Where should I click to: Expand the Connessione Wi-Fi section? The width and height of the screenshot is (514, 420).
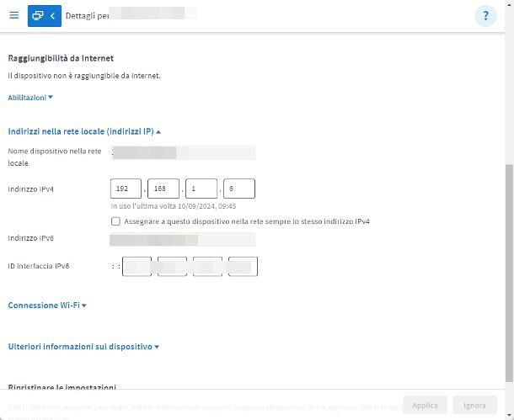click(47, 306)
